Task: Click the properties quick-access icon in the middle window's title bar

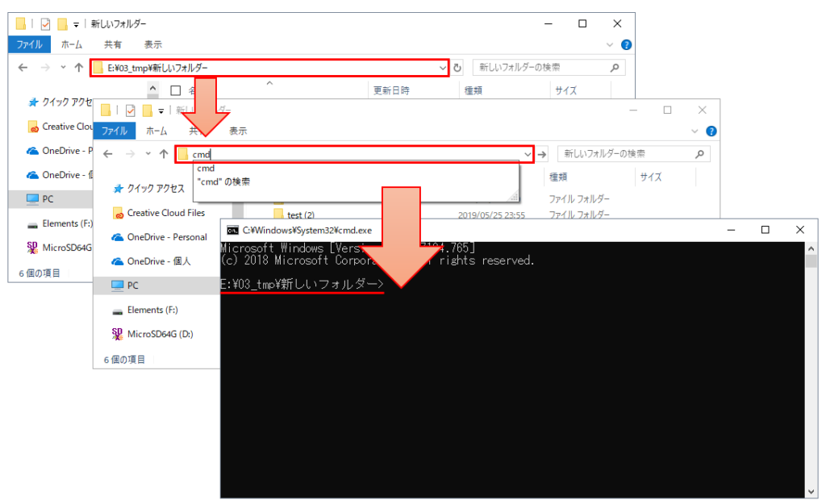Action: click(x=131, y=110)
